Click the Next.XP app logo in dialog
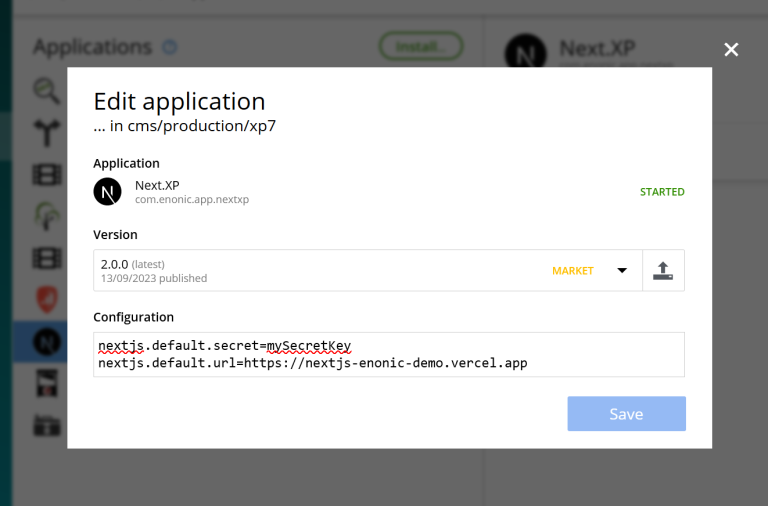 point(107,192)
